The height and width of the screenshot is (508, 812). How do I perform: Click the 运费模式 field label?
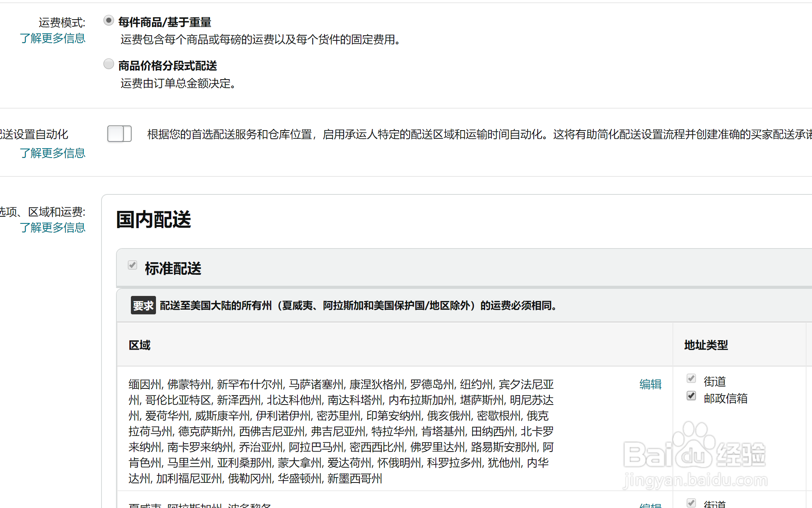[x=62, y=23]
